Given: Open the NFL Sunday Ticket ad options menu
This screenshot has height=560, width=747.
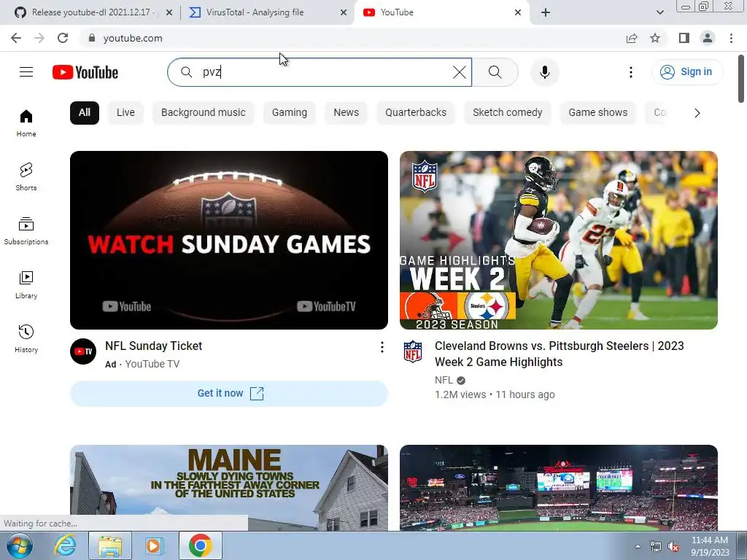Looking at the screenshot, I should click(x=382, y=347).
